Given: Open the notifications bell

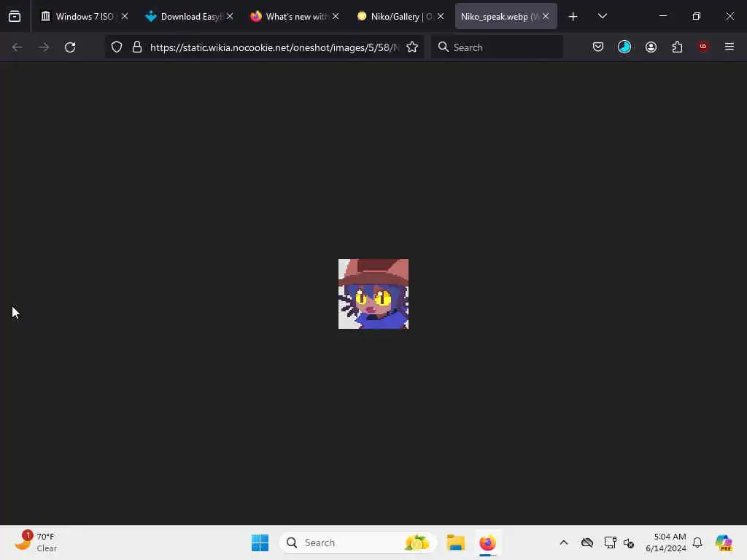Looking at the screenshot, I should (697, 542).
